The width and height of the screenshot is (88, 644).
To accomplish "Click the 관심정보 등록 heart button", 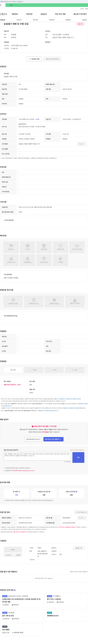I will pos(34,59).
